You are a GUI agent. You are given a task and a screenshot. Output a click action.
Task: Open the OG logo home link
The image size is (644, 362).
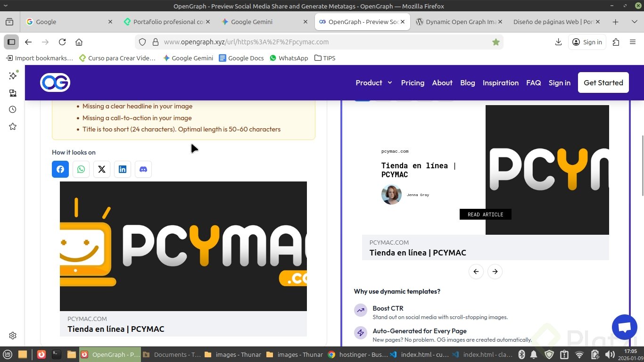[x=55, y=82]
